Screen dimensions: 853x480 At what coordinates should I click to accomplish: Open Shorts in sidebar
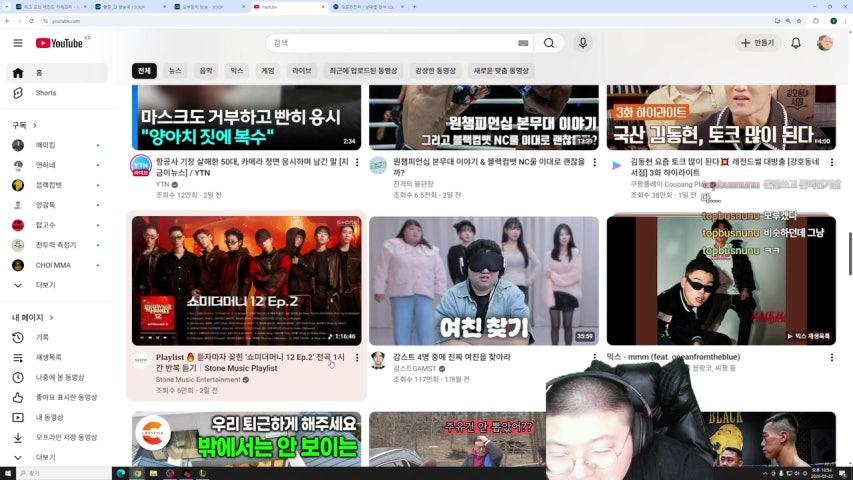(x=57, y=93)
